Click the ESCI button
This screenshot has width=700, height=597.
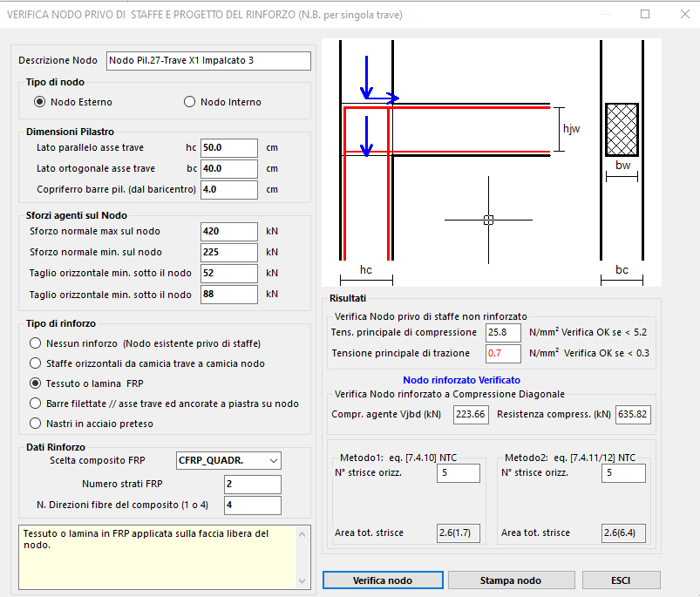coord(621,580)
